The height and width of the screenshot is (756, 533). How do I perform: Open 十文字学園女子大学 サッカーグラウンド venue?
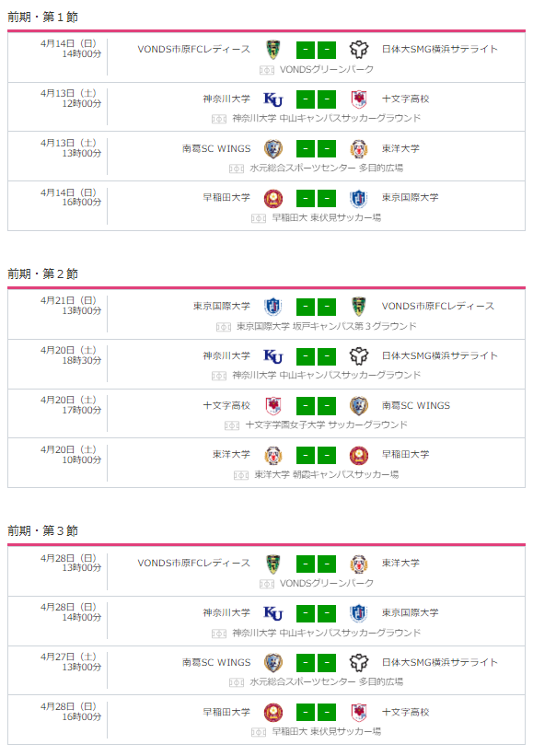(326, 425)
